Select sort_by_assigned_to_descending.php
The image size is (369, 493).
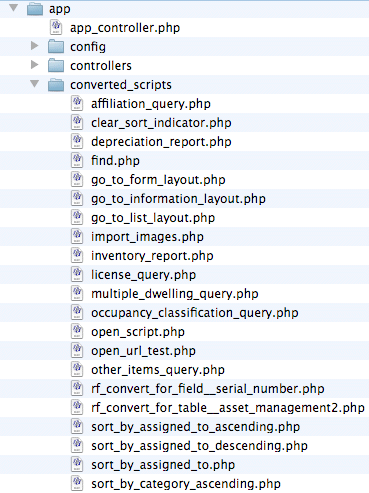pyautogui.click(x=199, y=446)
